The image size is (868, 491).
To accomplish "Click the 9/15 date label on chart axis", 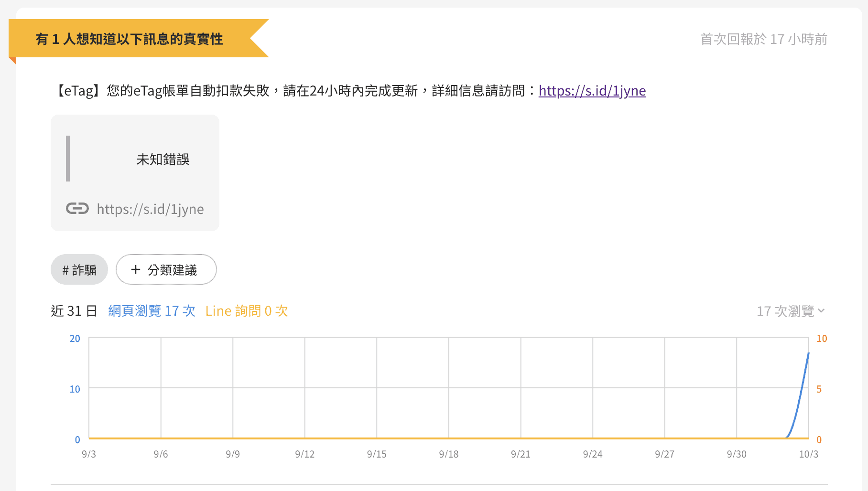I will pyautogui.click(x=377, y=454).
